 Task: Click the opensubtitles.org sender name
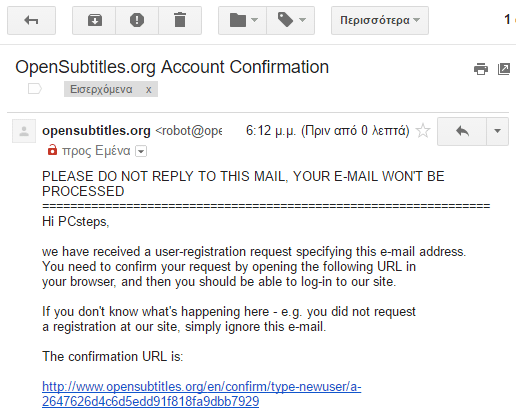[x=96, y=131]
